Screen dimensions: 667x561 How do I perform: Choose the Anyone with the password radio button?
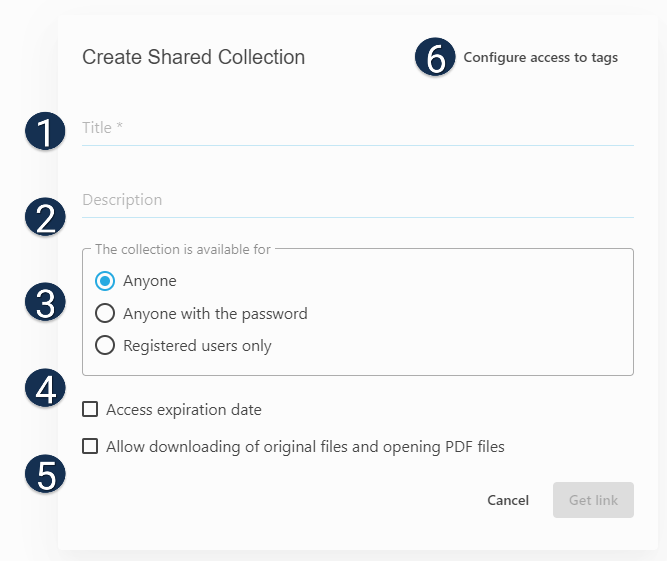(x=104, y=314)
